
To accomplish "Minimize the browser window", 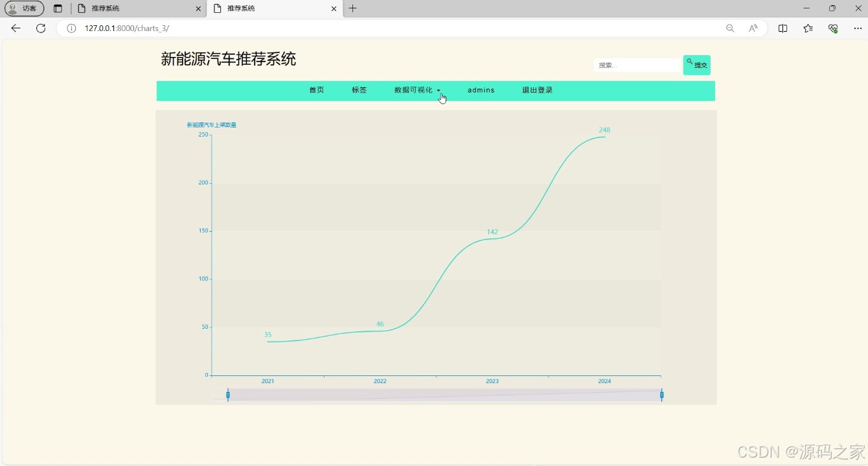I will tap(806, 8).
